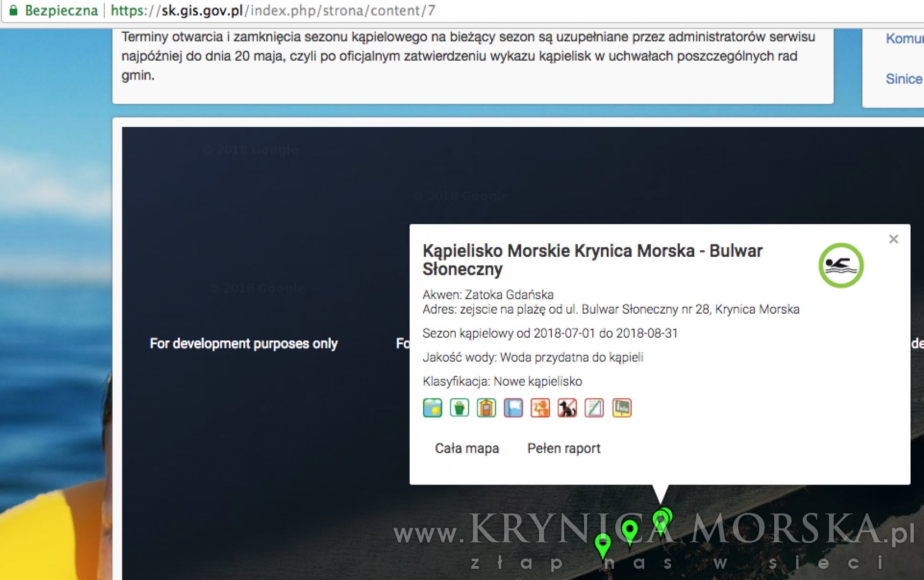This screenshot has height=580, width=924.
Task: Close the bathing site info popup
Action: point(893,239)
